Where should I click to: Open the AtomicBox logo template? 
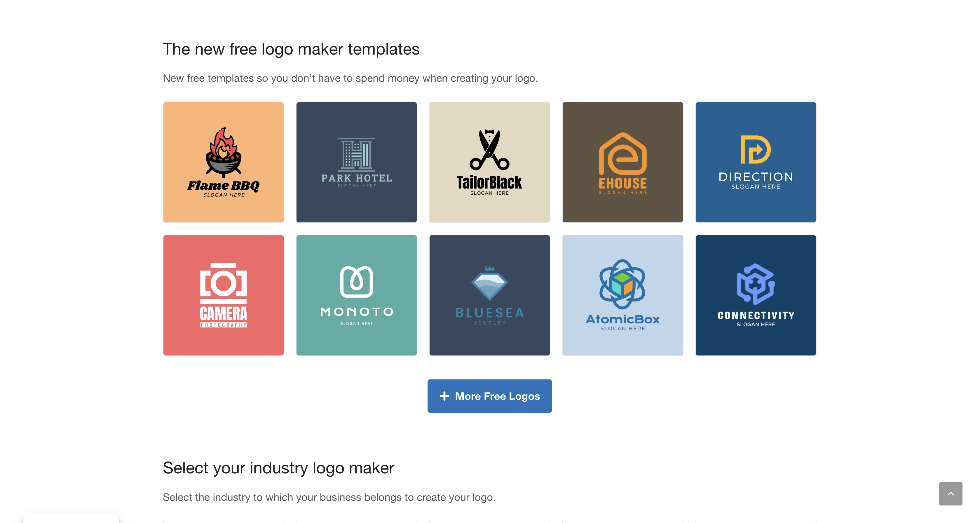(623, 295)
